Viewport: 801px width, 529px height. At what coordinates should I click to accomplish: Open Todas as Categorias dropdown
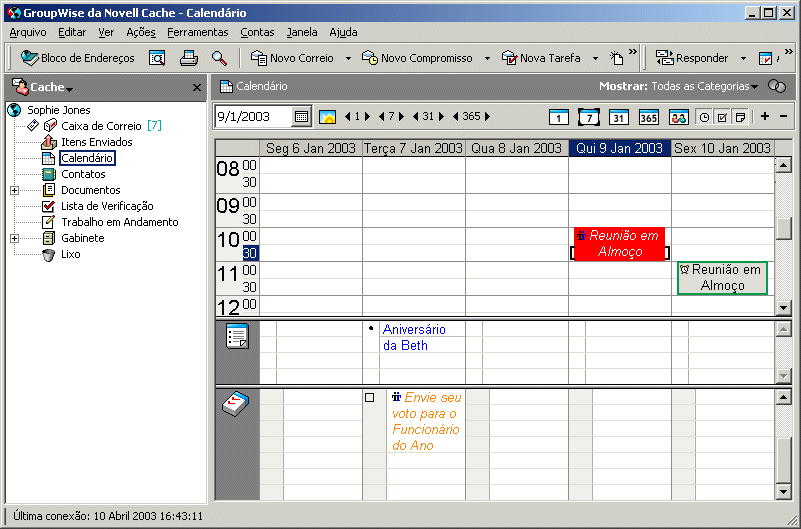point(704,86)
